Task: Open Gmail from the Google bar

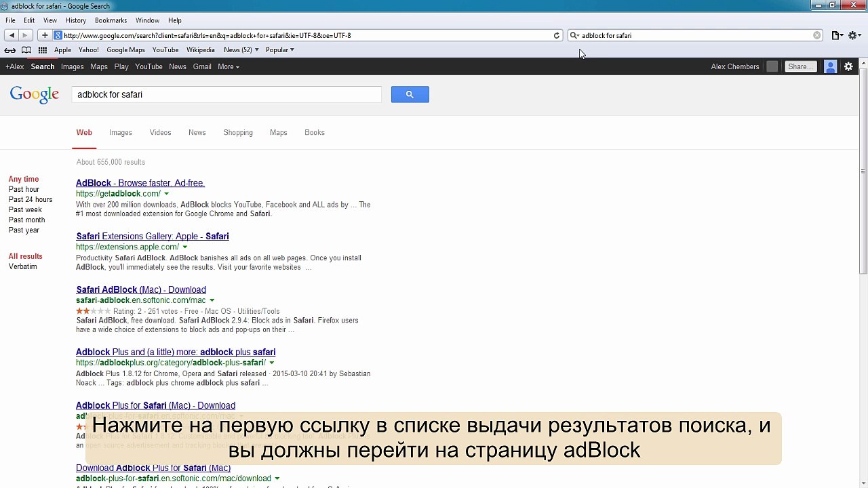Action: pos(202,66)
